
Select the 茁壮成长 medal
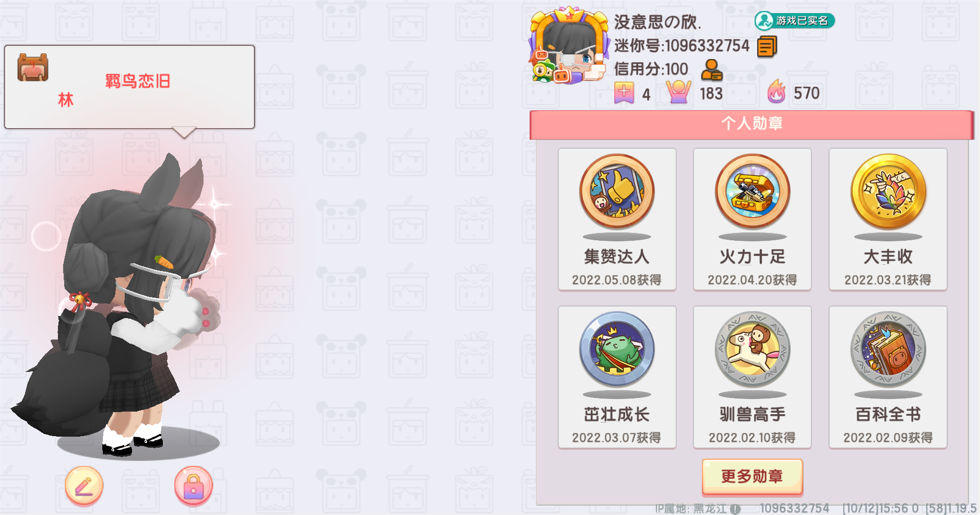617,377
